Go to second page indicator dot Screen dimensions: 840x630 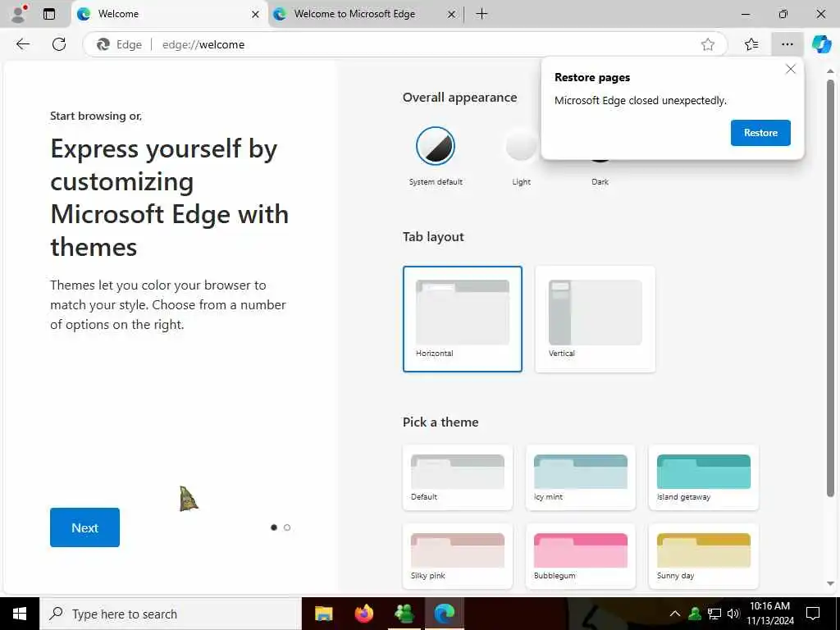(287, 527)
